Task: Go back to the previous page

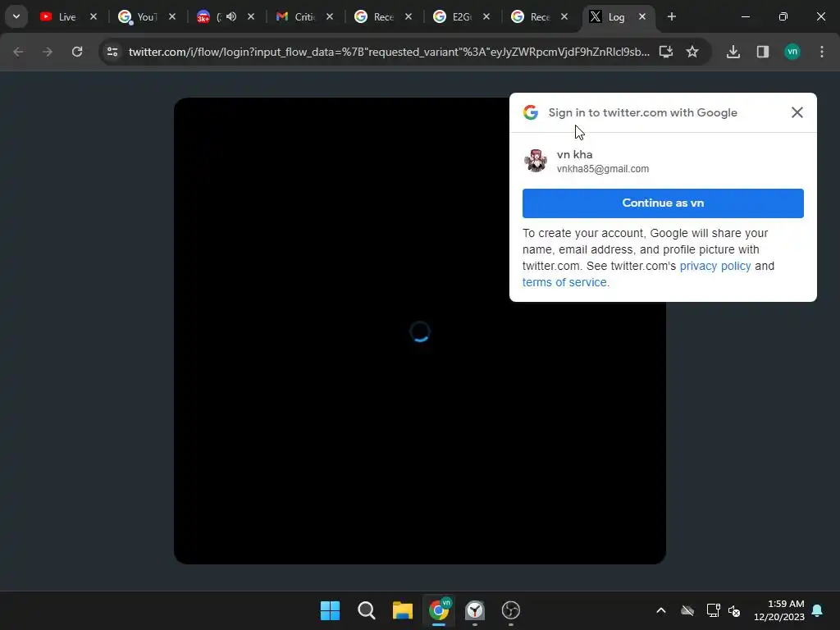Action: (18, 52)
